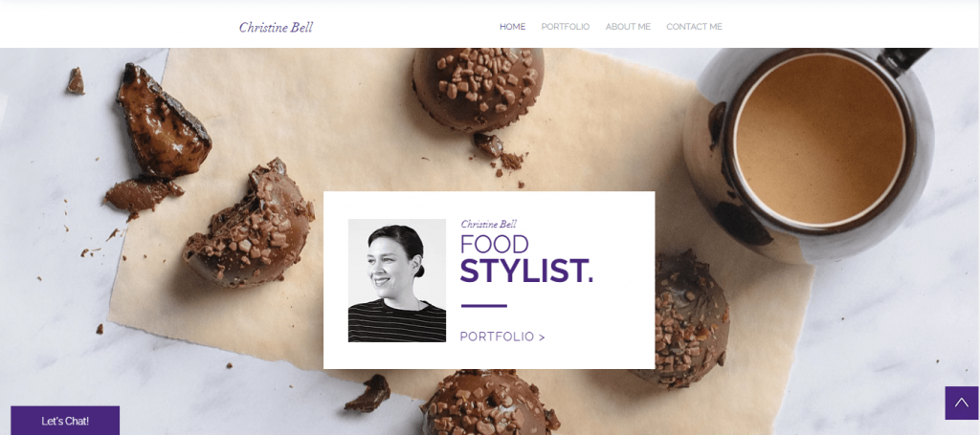Open the Let's Chat widget
Image resolution: width=980 pixels, height=435 pixels.
(x=65, y=421)
